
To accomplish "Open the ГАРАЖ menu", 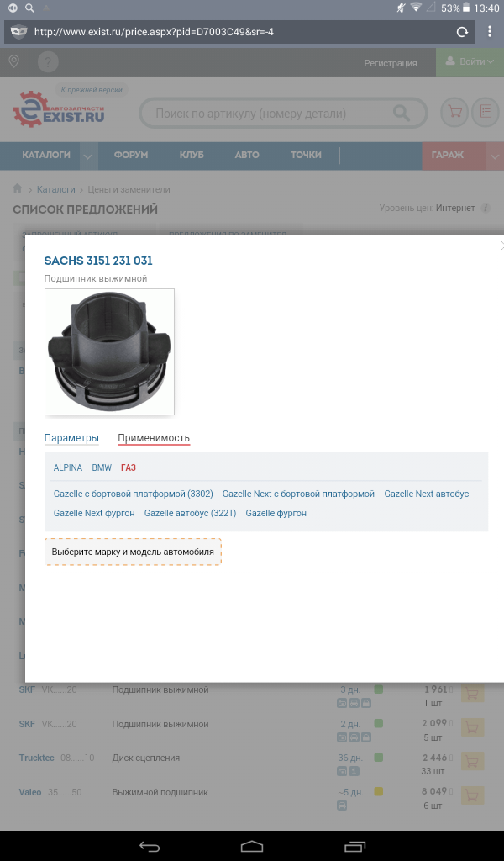I will tap(448, 155).
